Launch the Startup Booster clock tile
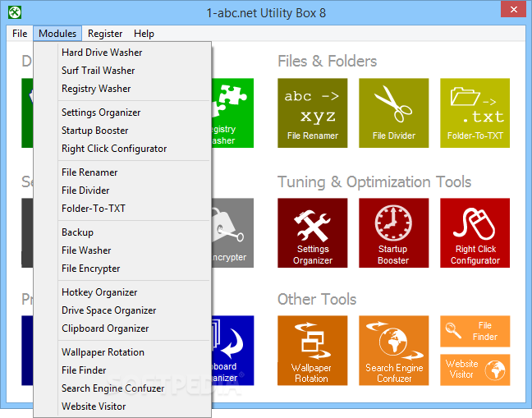532x418 pixels. pyautogui.click(x=393, y=233)
